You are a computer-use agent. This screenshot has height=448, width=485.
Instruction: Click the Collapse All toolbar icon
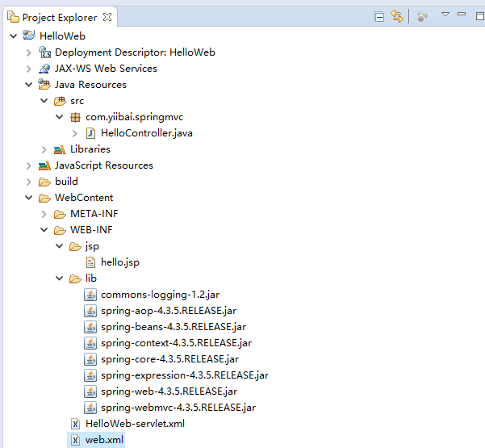379,17
